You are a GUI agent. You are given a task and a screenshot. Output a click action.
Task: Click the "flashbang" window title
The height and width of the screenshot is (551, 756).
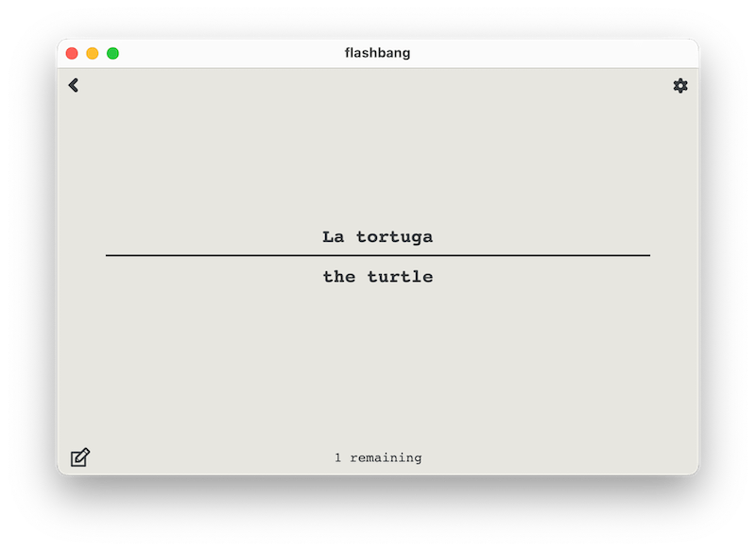[378, 53]
